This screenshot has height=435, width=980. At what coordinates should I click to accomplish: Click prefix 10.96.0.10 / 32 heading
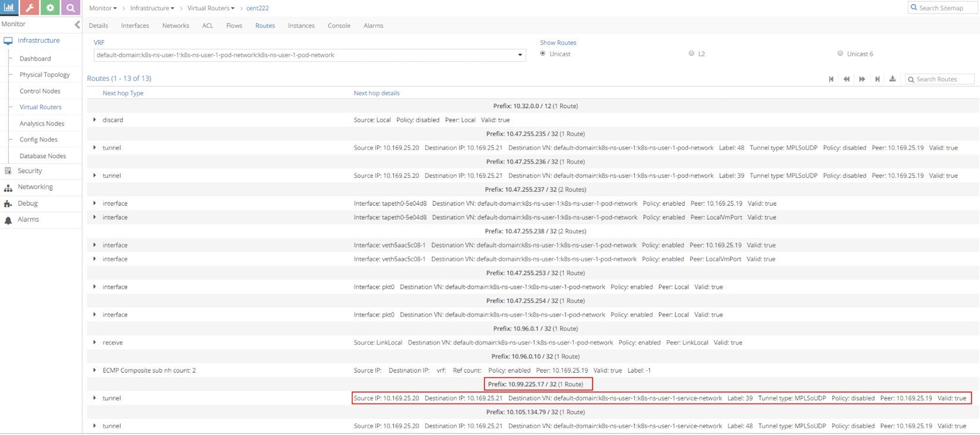[x=536, y=357]
